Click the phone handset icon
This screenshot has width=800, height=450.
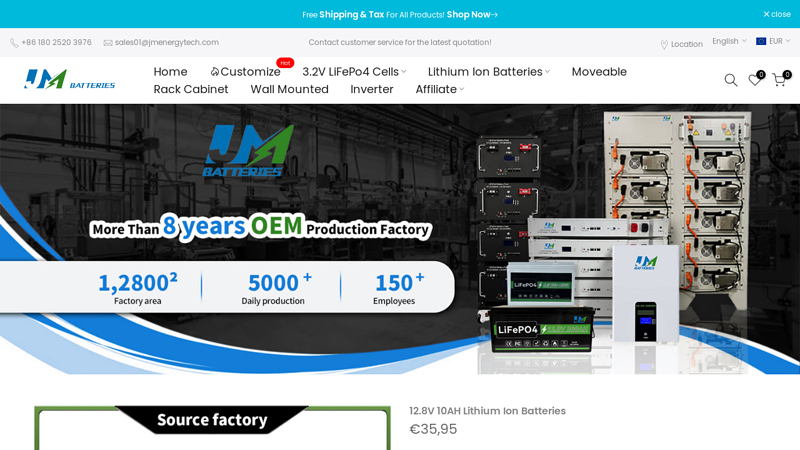(14, 43)
